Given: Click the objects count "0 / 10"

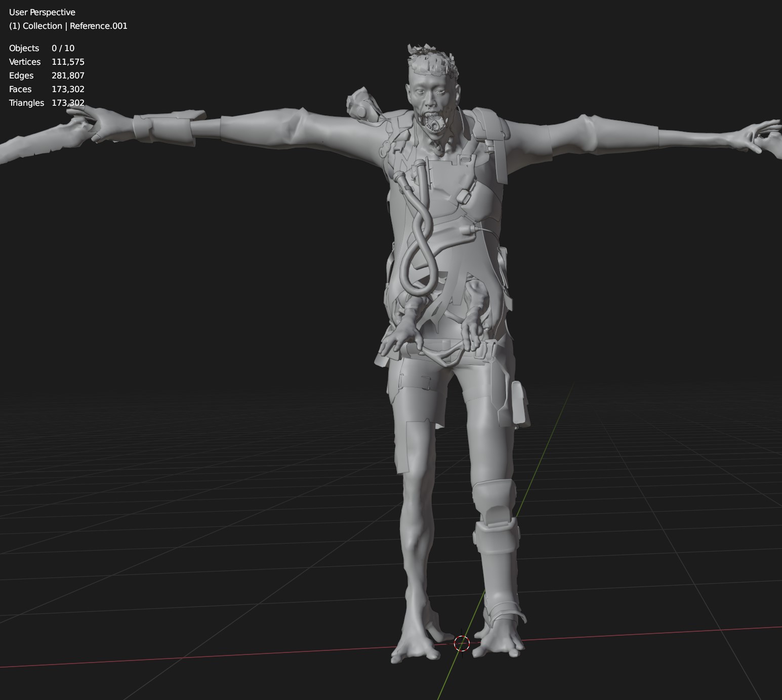Looking at the screenshot, I should click(63, 48).
